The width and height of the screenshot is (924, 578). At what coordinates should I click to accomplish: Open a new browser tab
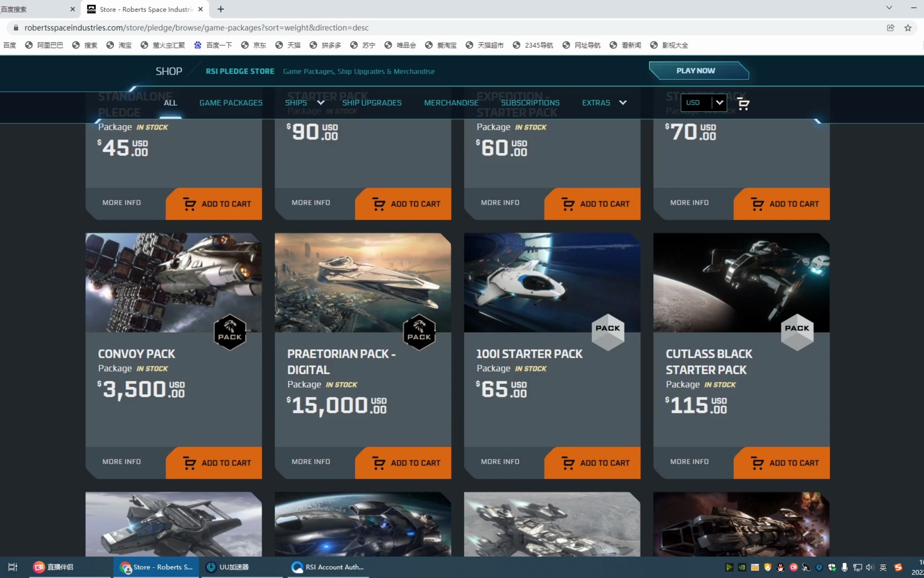coord(221,9)
